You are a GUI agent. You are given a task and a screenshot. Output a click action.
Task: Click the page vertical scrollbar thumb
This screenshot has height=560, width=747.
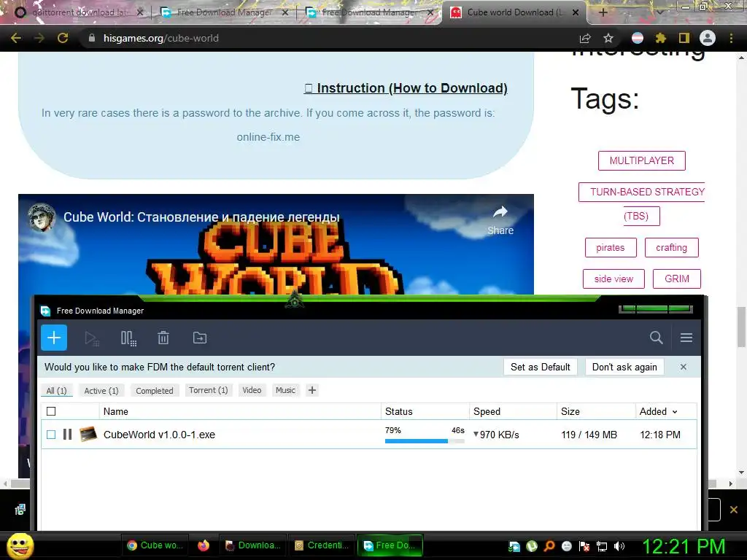point(741,327)
